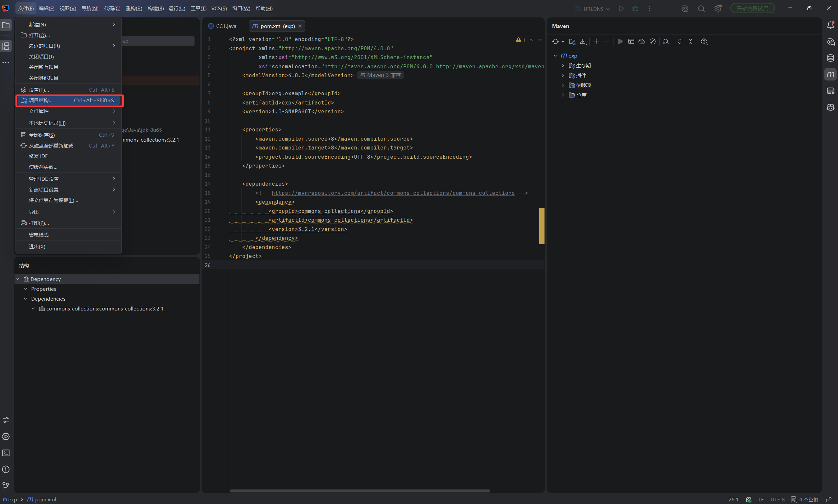
Task: Expand the 仓库 node in Maven
Action: (563, 95)
